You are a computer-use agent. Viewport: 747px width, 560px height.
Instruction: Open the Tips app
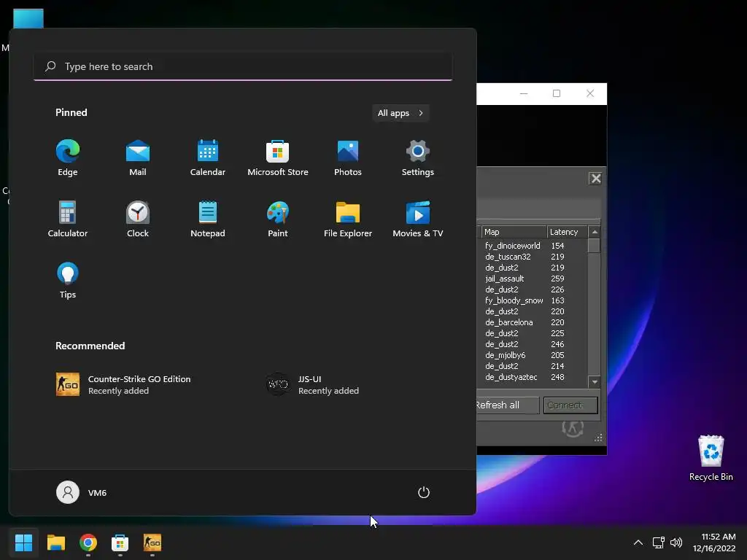pos(68,281)
